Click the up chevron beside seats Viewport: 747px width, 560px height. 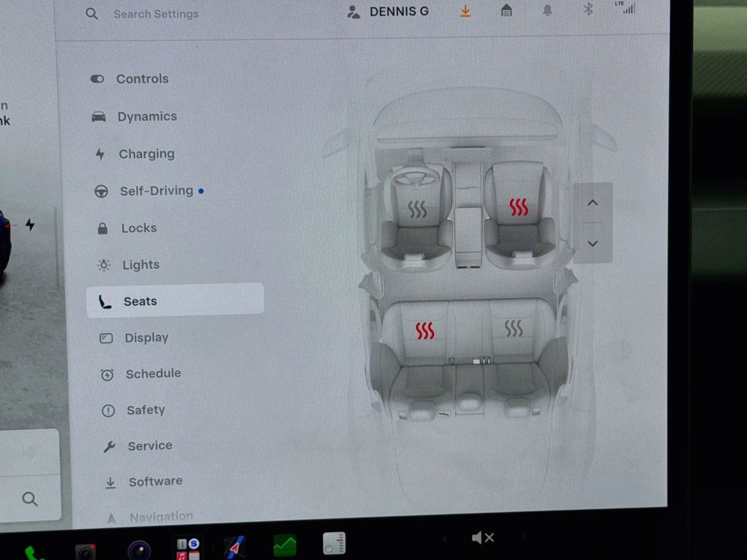coord(592,203)
